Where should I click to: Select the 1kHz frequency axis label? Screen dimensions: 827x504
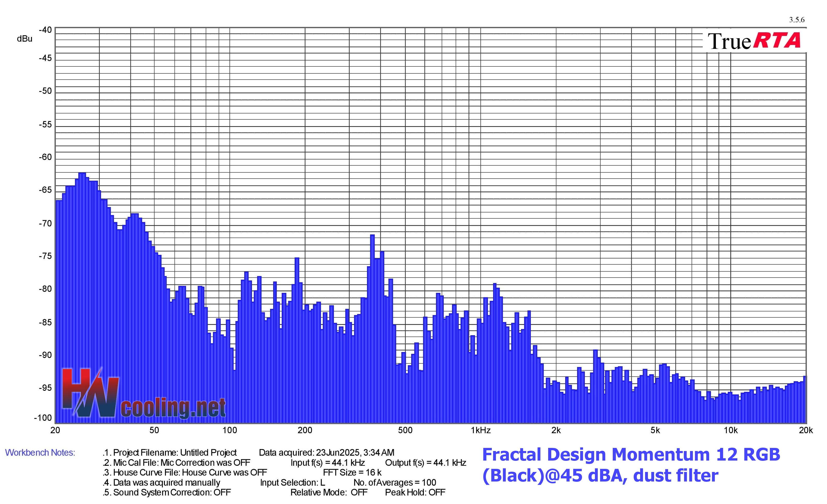481,430
